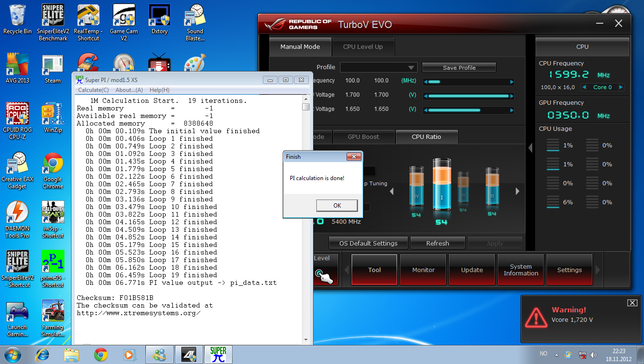This screenshot has width=644, height=364.
Task: Open the Update section button
Action: tap(472, 270)
